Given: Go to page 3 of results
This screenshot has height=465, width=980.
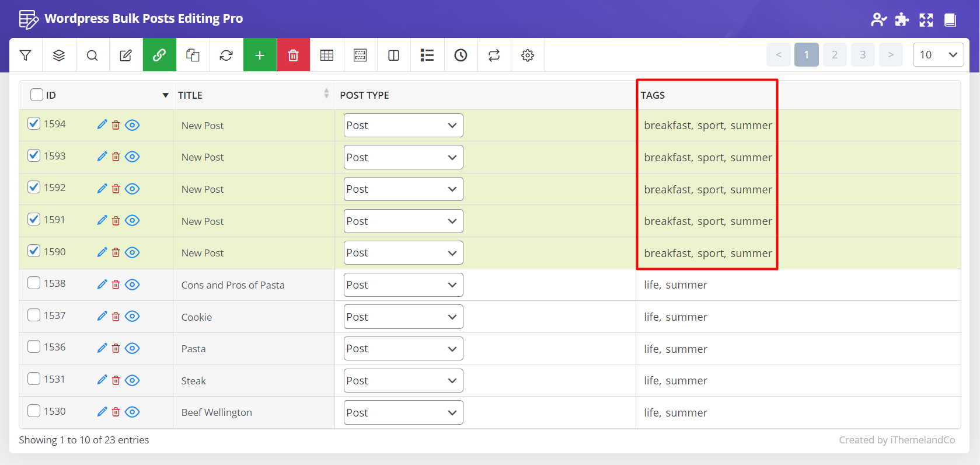Looking at the screenshot, I should pos(863,55).
